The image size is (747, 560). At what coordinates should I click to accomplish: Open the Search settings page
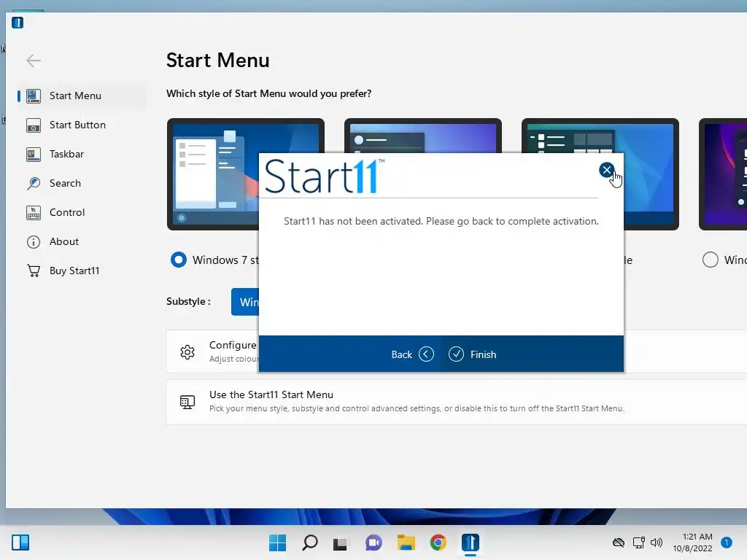click(x=81, y=183)
